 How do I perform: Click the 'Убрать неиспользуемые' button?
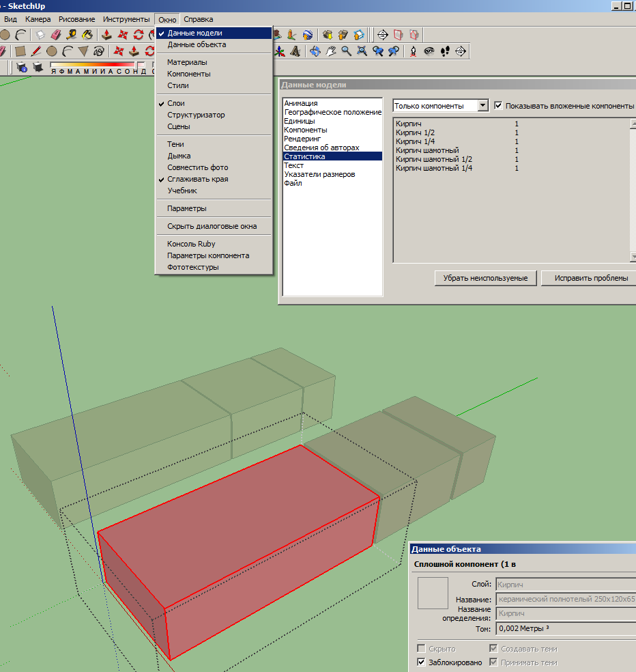click(x=485, y=278)
